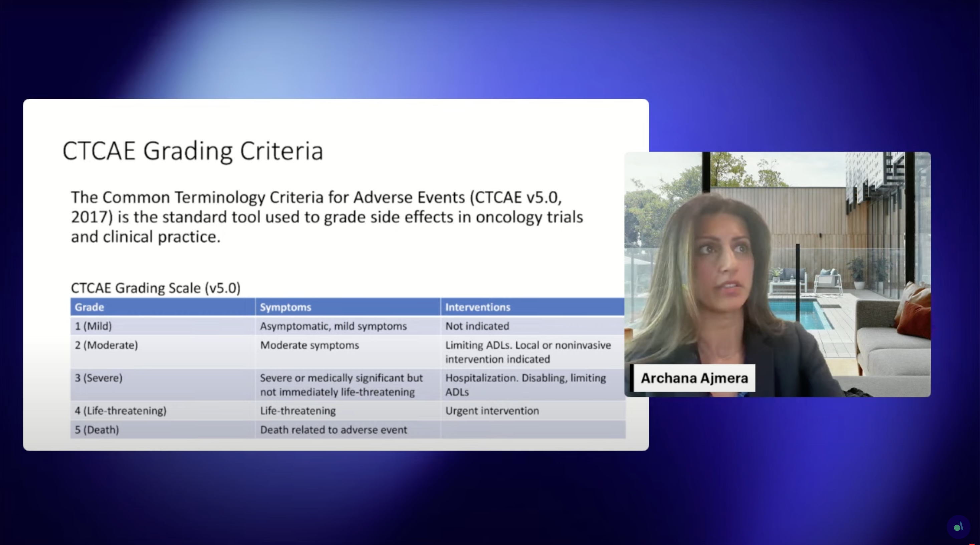Click 'Severe or medically significant' symptoms cell
Image resolution: width=980 pixels, height=545 pixels.
(348, 384)
